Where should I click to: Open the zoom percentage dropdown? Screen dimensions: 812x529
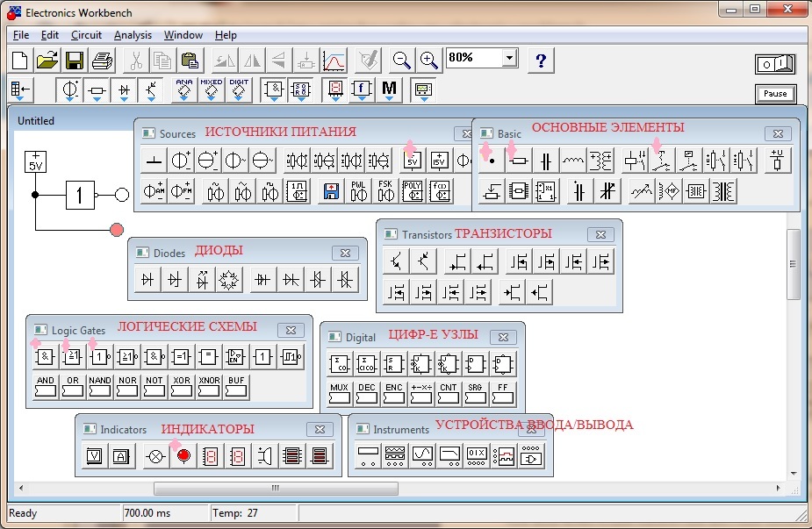pos(510,58)
